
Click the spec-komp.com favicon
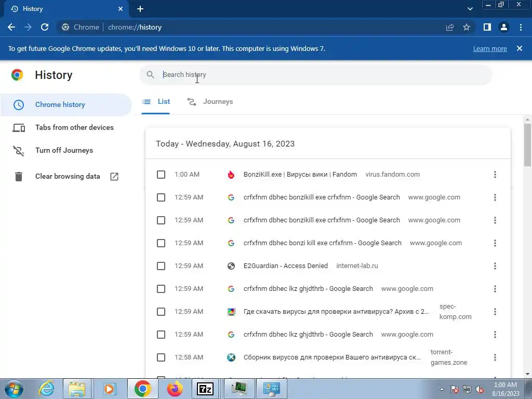(231, 312)
